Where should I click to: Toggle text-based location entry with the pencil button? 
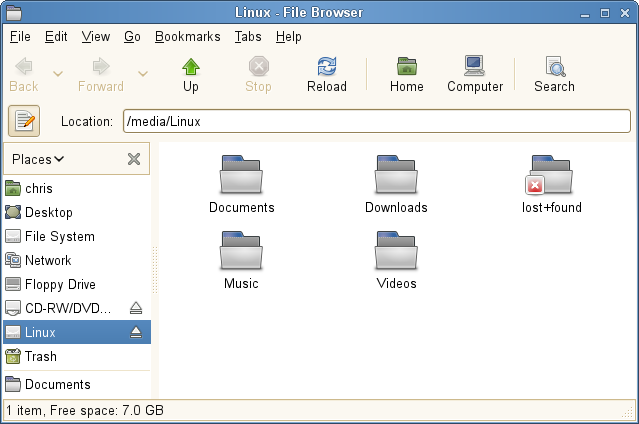pyautogui.click(x=24, y=121)
